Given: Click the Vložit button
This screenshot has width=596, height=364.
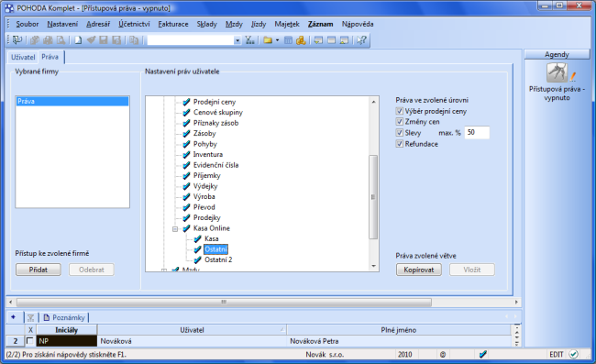Looking at the screenshot, I should (472, 270).
